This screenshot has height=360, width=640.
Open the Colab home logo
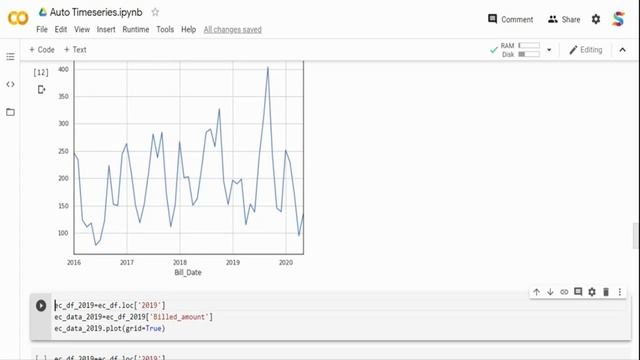(18, 18)
